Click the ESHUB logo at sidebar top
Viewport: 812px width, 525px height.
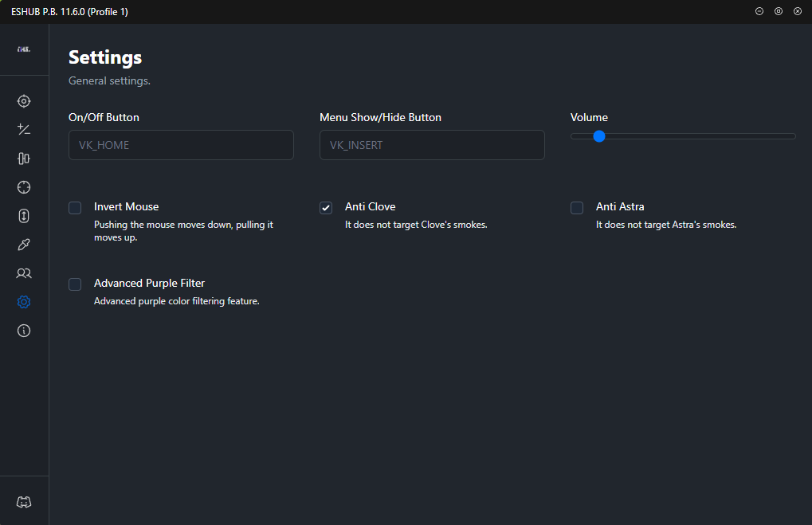pos(24,49)
